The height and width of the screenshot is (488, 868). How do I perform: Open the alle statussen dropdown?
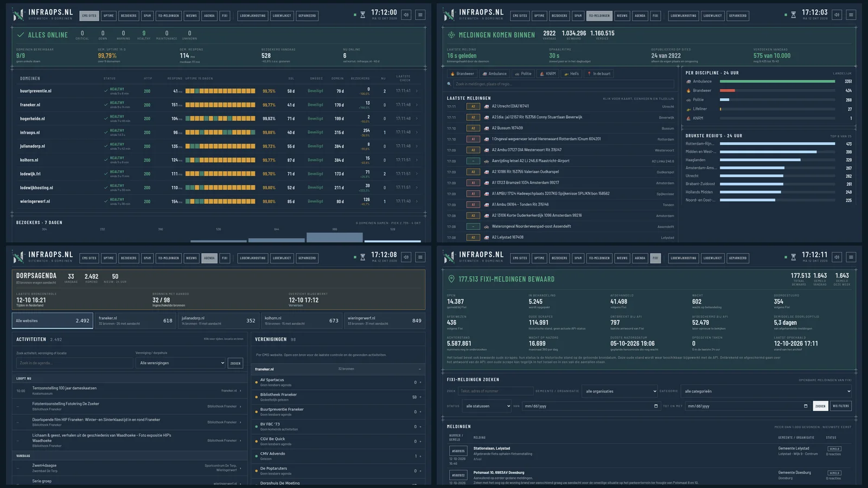tap(487, 406)
